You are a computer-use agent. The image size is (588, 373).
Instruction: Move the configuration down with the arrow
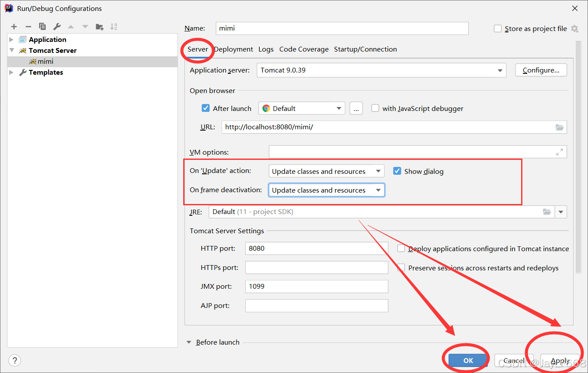(x=85, y=27)
